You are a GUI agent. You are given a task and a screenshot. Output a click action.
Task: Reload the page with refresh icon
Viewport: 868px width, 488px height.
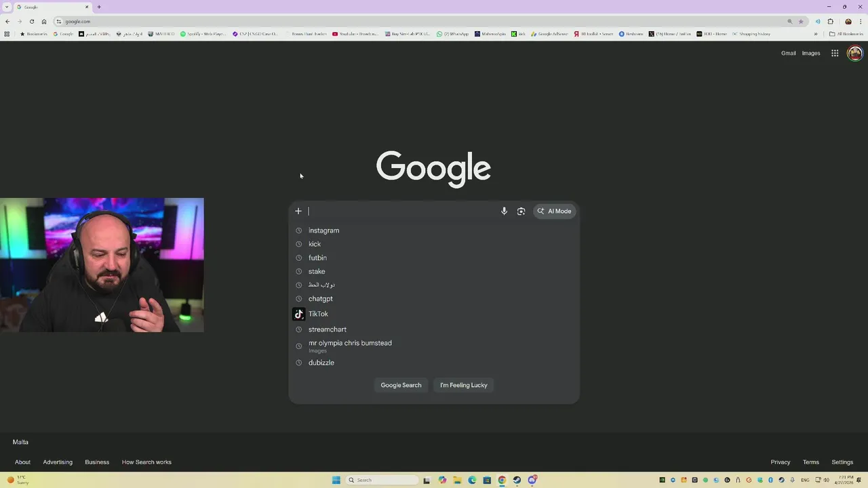32,21
